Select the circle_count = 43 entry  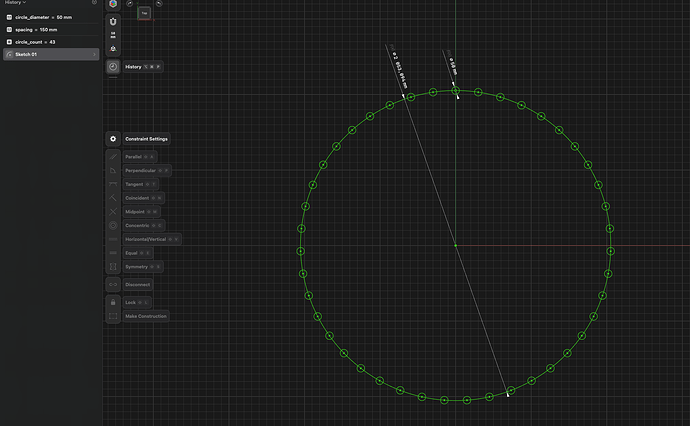51,42
